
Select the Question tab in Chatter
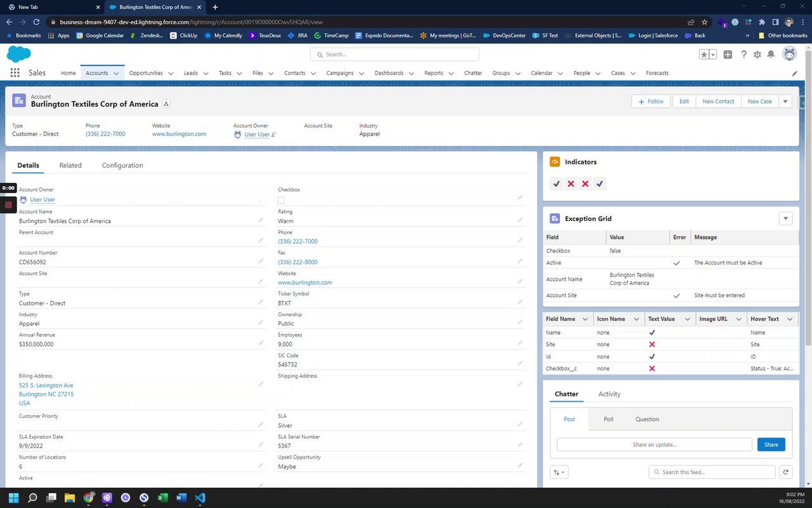(647, 419)
